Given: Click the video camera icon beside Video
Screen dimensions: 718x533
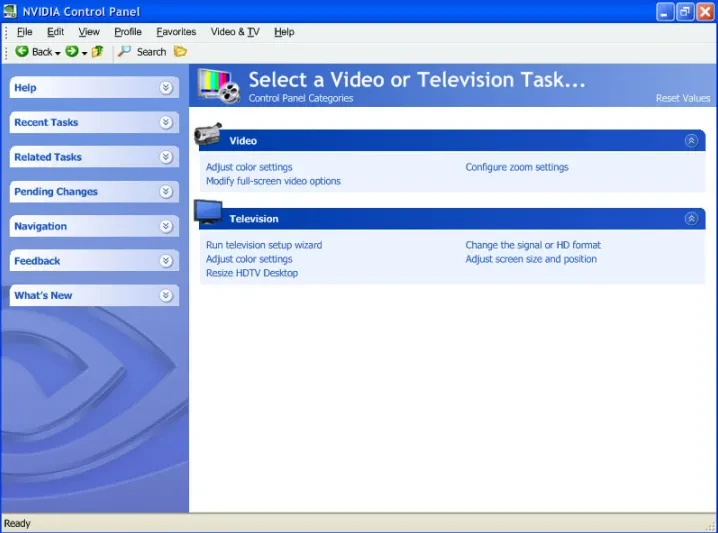Looking at the screenshot, I should (x=208, y=134).
